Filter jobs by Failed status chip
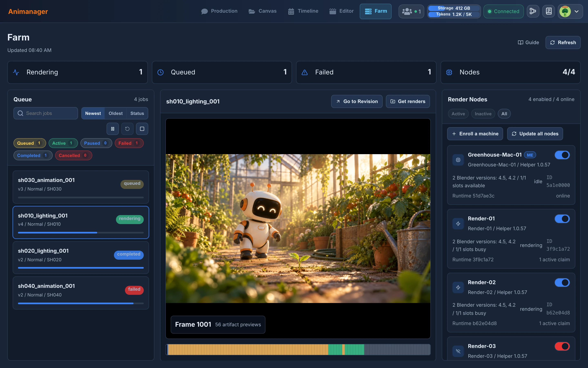588x368 pixels. (x=129, y=143)
